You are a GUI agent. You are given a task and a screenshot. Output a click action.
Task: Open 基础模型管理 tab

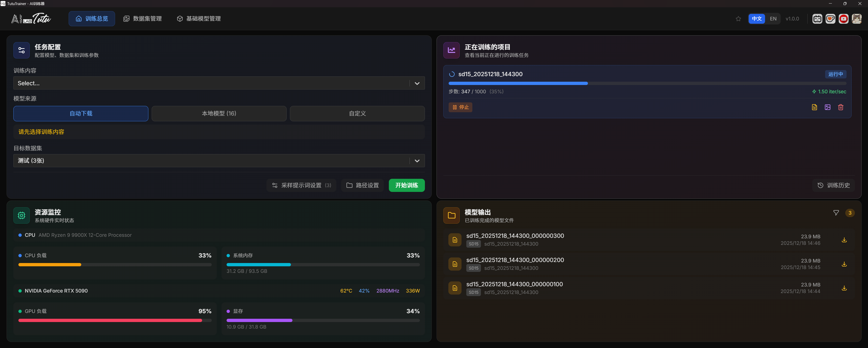click(x=199, y=19)
